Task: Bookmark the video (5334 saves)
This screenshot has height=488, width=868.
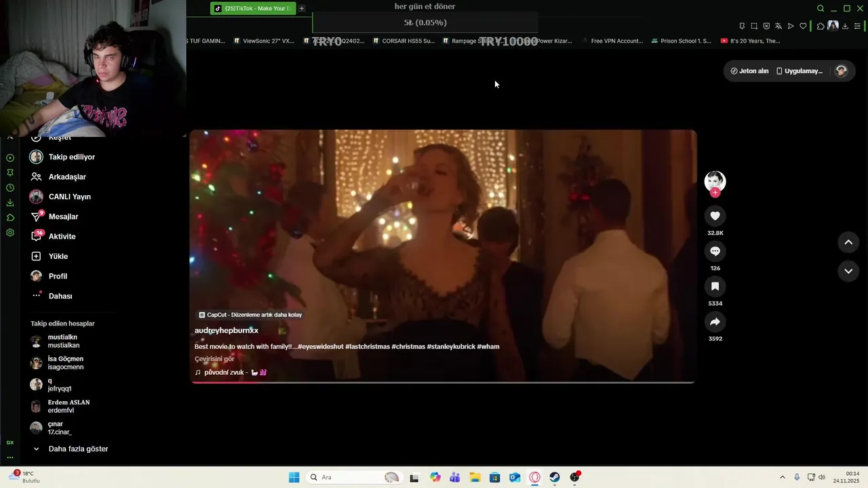Action: (715, 286)
